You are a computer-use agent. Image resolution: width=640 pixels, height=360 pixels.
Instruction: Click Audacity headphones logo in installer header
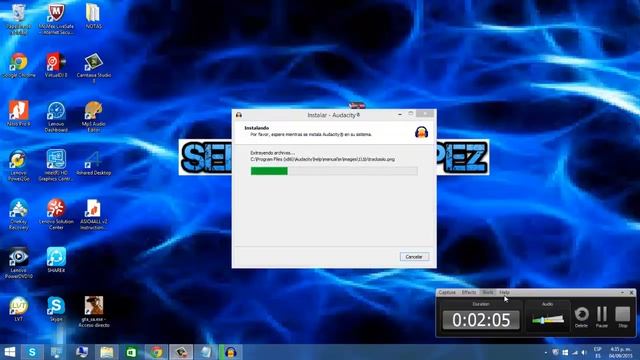(421, 132)
